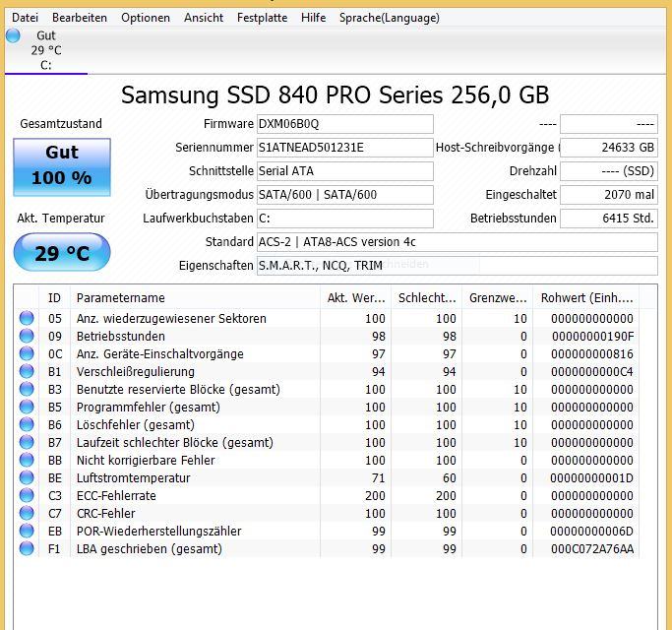Select 'Benutzte reservierte Blöcke (gesamt)' row text
This screenshot has width=672, height=630.
point(178,390)
